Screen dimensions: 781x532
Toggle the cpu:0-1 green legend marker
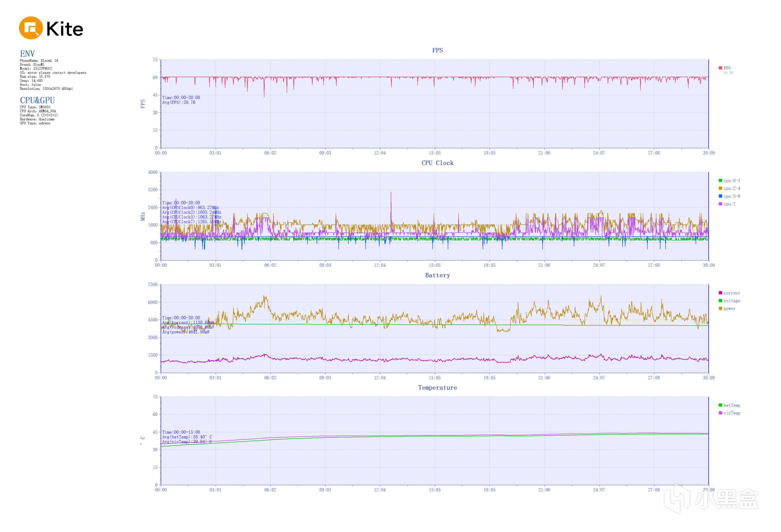point(720,180)
